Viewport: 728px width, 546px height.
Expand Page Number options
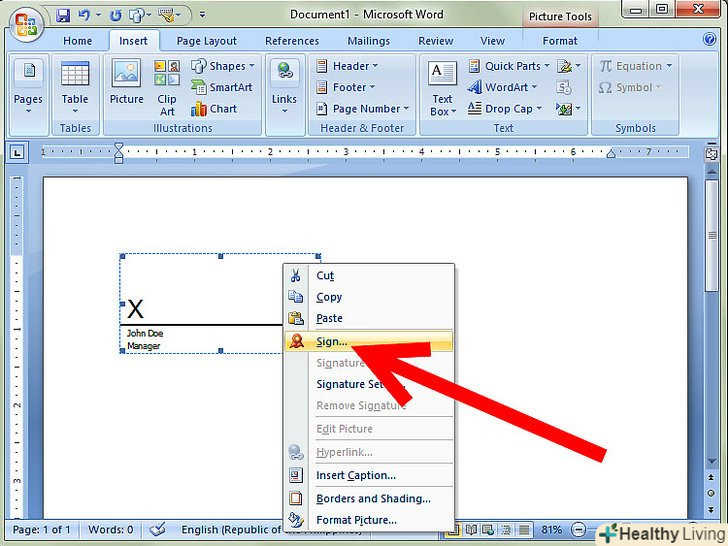[x=363, y=109]
